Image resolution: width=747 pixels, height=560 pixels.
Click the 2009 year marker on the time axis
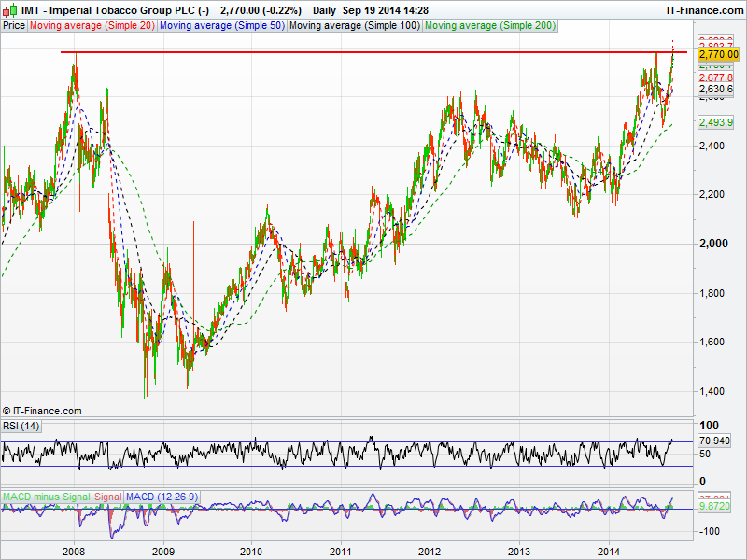tap(163, 552)
